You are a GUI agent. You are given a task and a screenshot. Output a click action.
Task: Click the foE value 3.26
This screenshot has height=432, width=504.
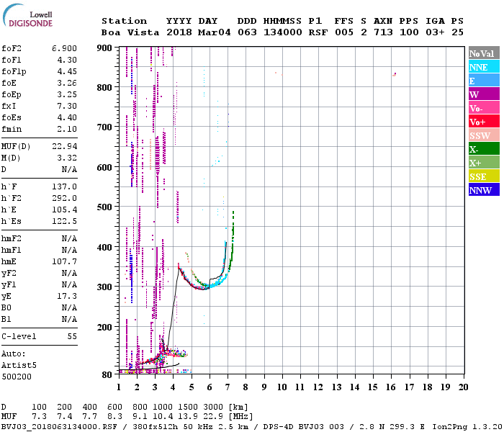(x=67, y=83)
